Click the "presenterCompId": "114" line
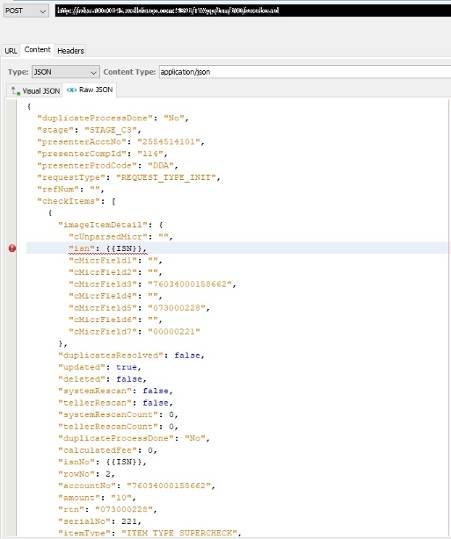 (x=102, y=153)
